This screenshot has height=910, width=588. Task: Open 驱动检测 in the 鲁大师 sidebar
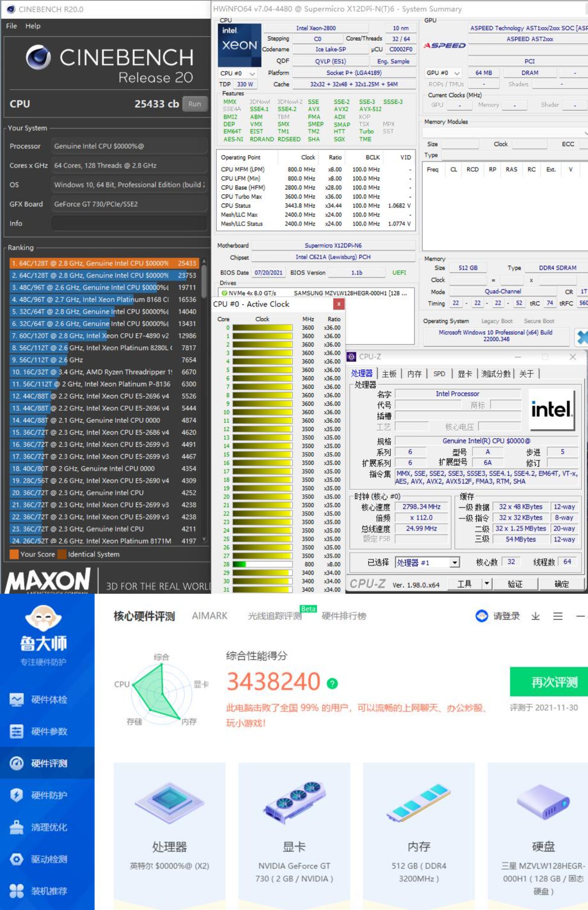pyautogui.click(x=47, y=859)
